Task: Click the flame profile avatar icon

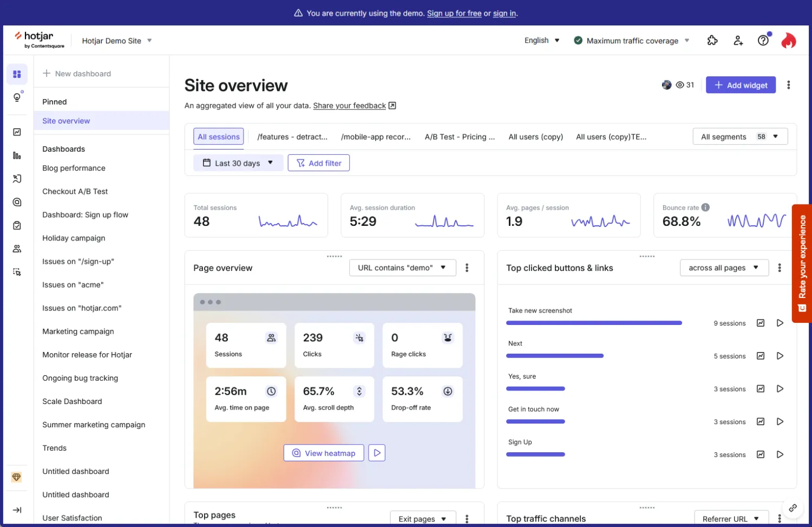Action: pyautogui.click(x=789, y=41)
